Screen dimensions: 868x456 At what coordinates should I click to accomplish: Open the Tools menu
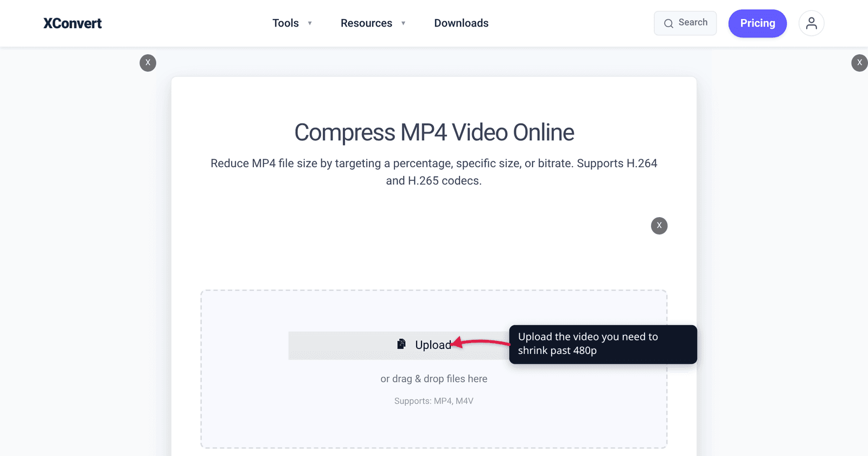(x=286, y=23)
